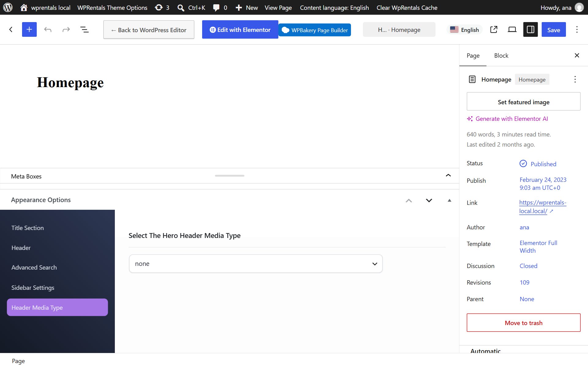588x368 pixels.
Task: Open the Hero Header Media Type dropdown
Action: click(x=256, y=264)
